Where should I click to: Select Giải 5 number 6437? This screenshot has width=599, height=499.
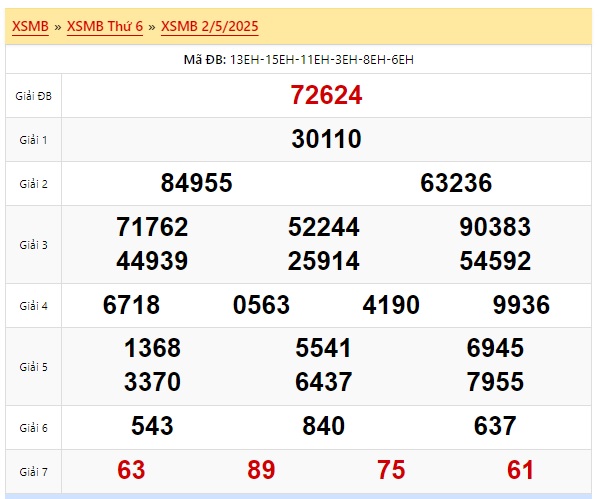[323, 382]
